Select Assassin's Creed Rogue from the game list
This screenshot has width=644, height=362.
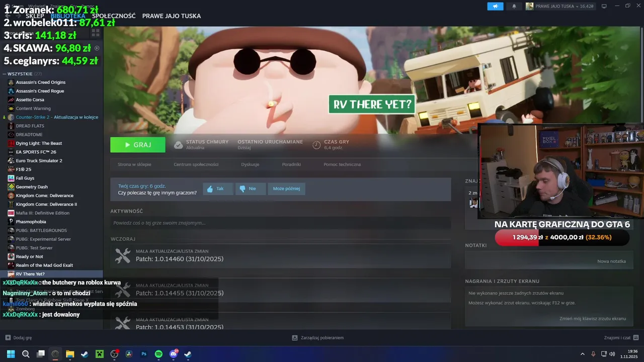(40, 91)
